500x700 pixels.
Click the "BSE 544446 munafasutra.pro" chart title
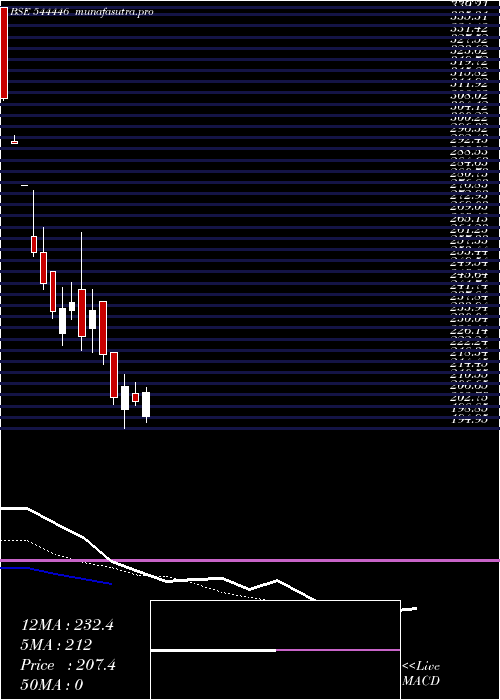click(x=82, y=12)
